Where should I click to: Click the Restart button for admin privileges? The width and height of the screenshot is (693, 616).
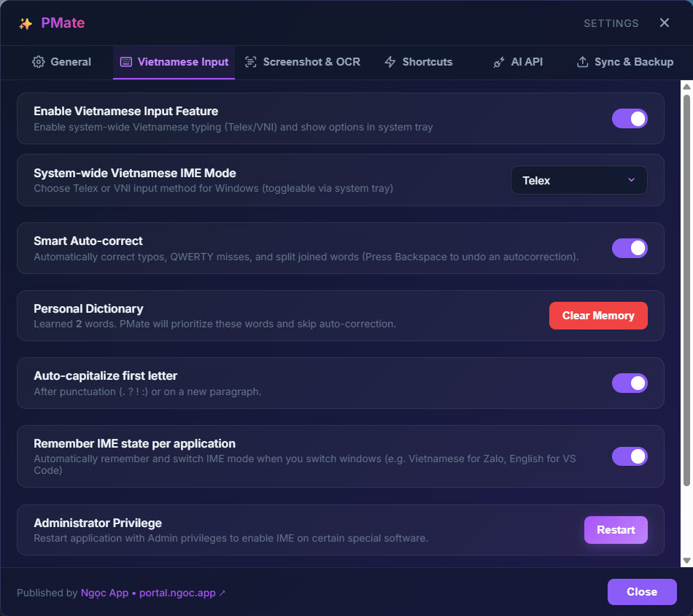pos(616,530)
